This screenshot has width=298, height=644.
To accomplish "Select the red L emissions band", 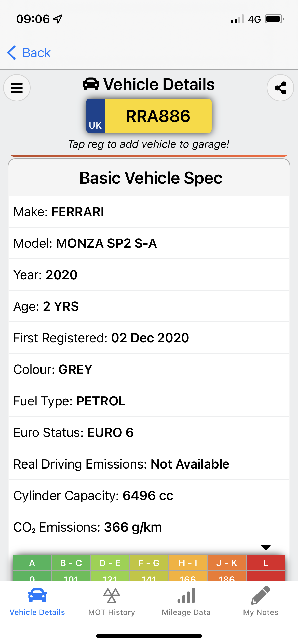I will 266,568.
